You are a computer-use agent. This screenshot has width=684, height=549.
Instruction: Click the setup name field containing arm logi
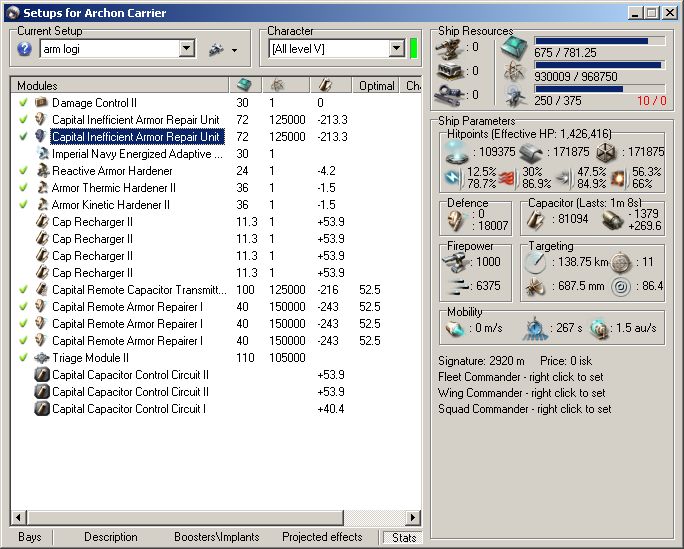[110, 49]
